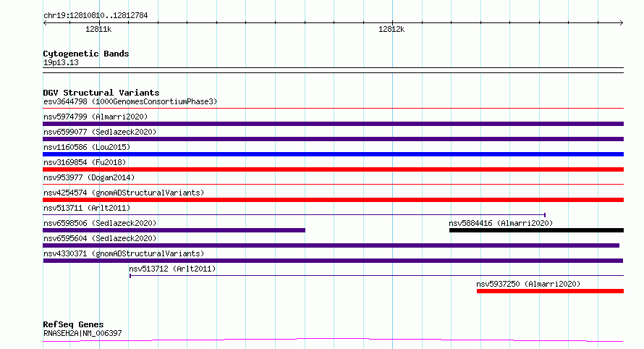Click the RefSeq Genes track title

[73, 324]
